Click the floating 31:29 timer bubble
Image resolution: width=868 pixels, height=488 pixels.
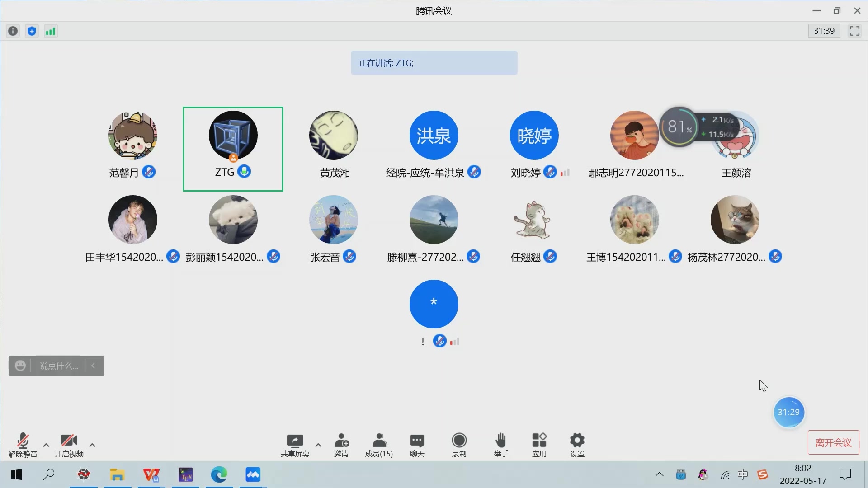coord(789,412)
